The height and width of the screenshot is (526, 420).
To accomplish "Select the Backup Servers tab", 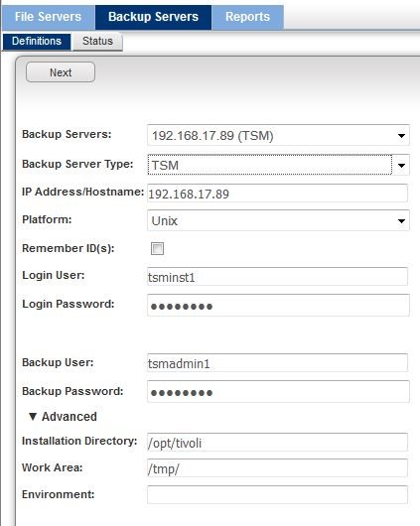I will tap(154, 18).
